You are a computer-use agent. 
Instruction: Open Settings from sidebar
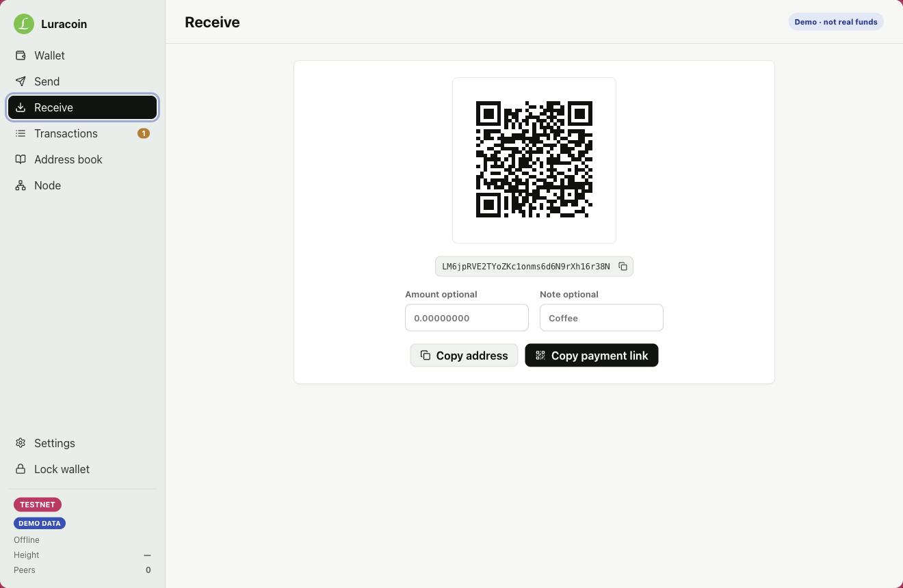tap(83, 443)
